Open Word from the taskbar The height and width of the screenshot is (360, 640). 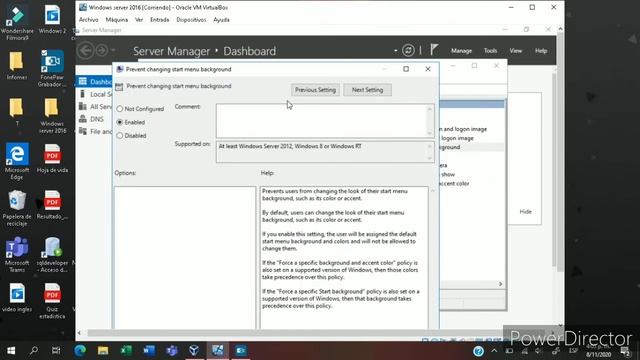tap(149, 351)
